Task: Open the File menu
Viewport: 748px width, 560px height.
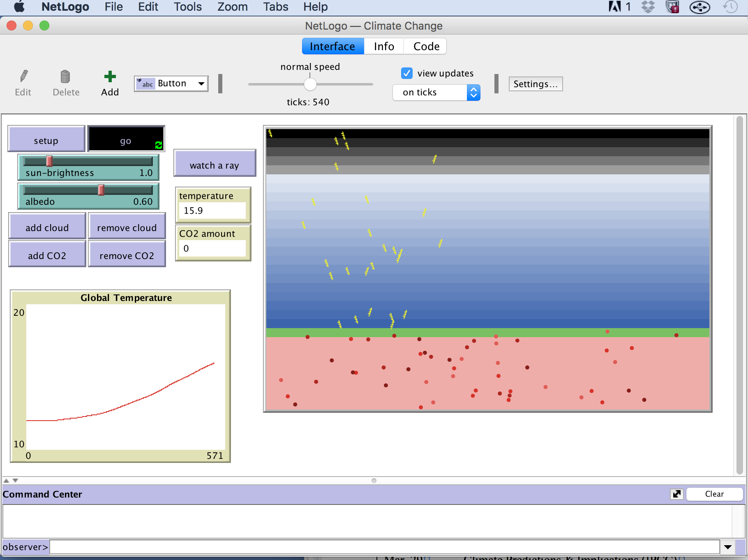Action: click(x=114, y=7)
